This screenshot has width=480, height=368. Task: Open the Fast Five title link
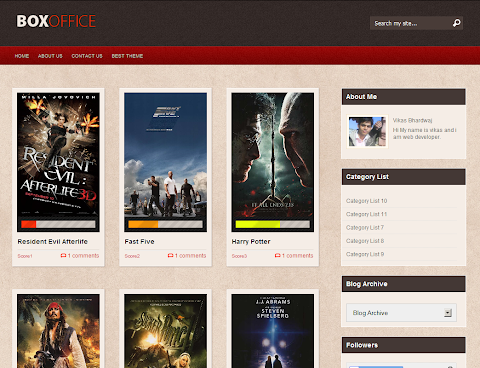pyautogui.click(x=139, y=242)
